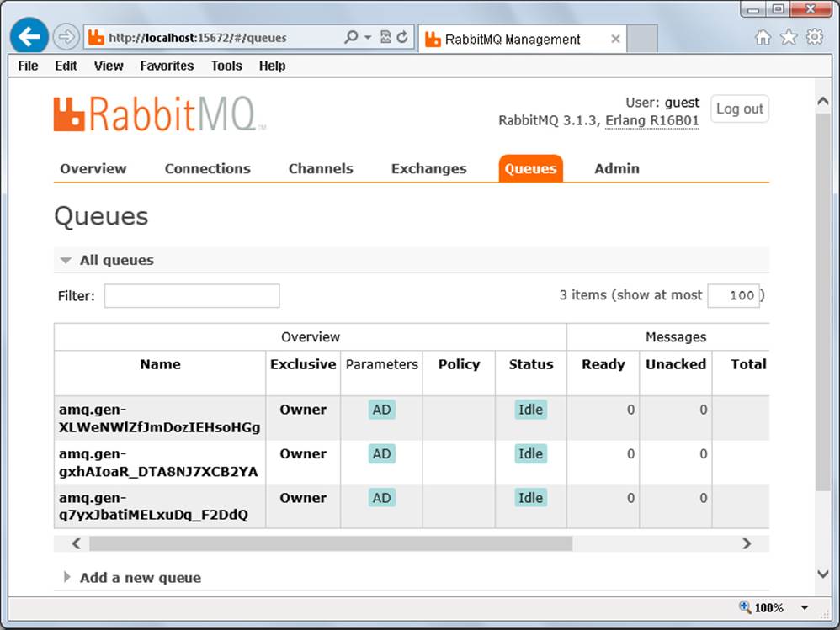Select the Queues tab
This screenshot has width=840, height=630.
[x=530, y=168]
